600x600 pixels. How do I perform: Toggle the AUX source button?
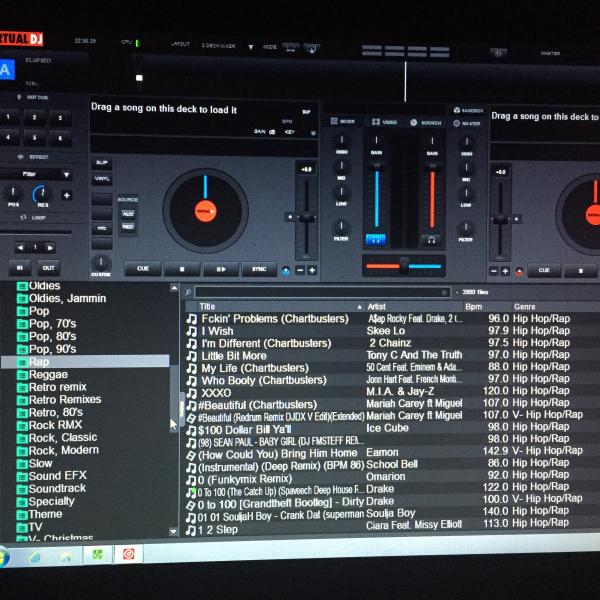[x=128, y=214]
